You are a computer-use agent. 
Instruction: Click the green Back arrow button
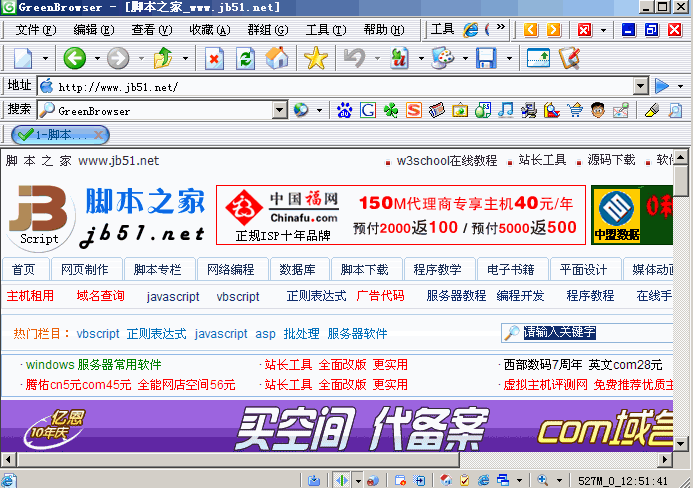[x=74, y=58]
